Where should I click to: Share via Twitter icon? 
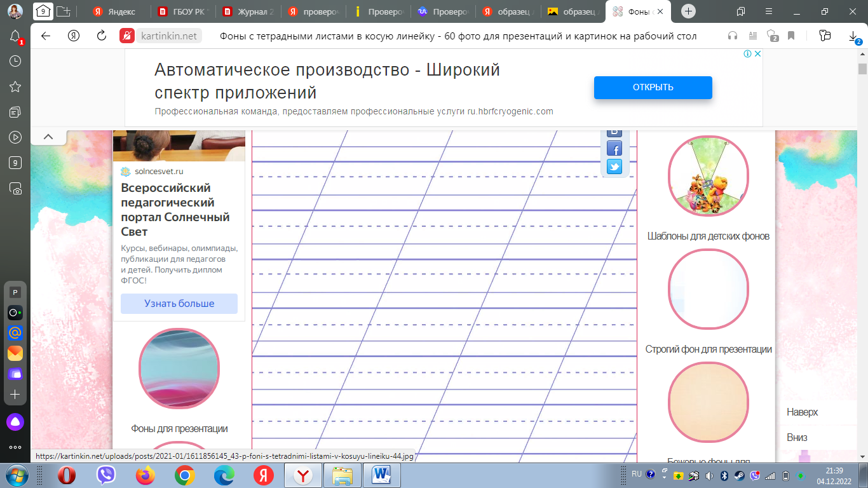point(614,166)
